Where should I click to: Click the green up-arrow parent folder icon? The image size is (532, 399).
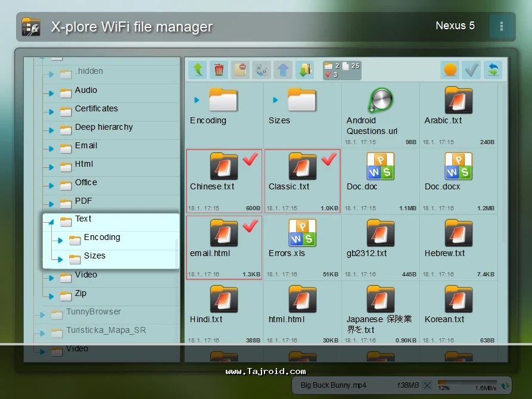[x=198, y=70]
